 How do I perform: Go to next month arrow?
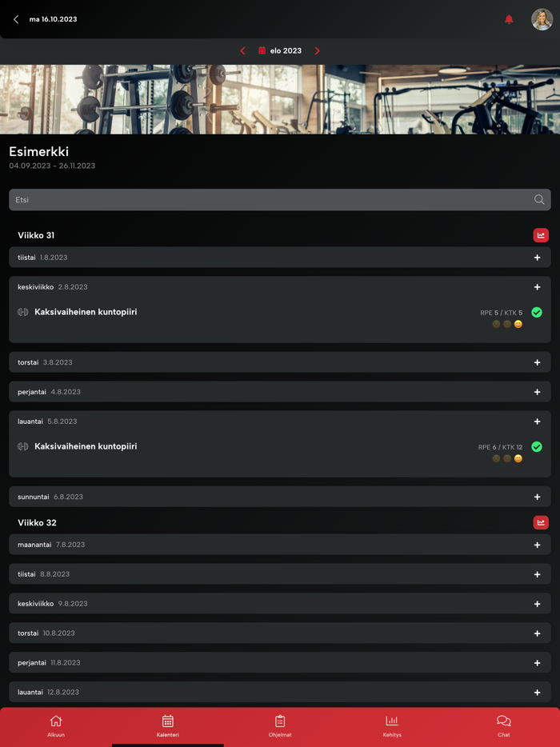point(318,51)
